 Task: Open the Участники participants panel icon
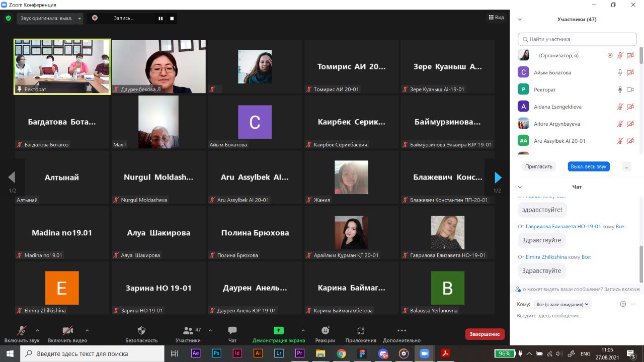coord(188,330)
